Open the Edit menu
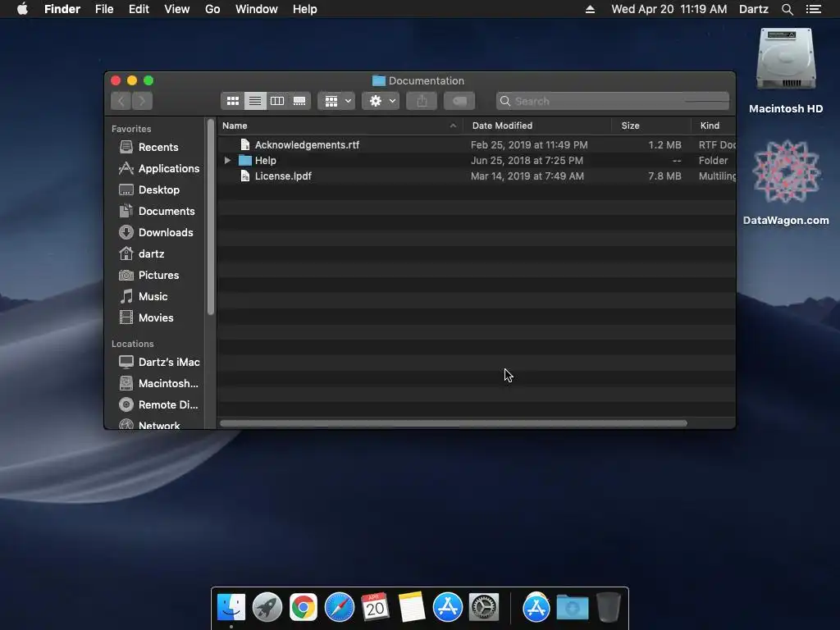The image size is (840, 630). pos(139,9)
